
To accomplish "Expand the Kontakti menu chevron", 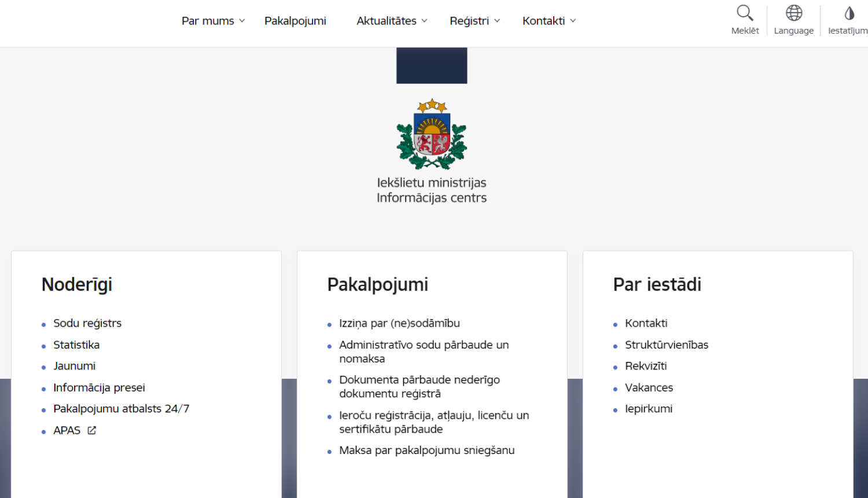I will (x=573, y=21).
